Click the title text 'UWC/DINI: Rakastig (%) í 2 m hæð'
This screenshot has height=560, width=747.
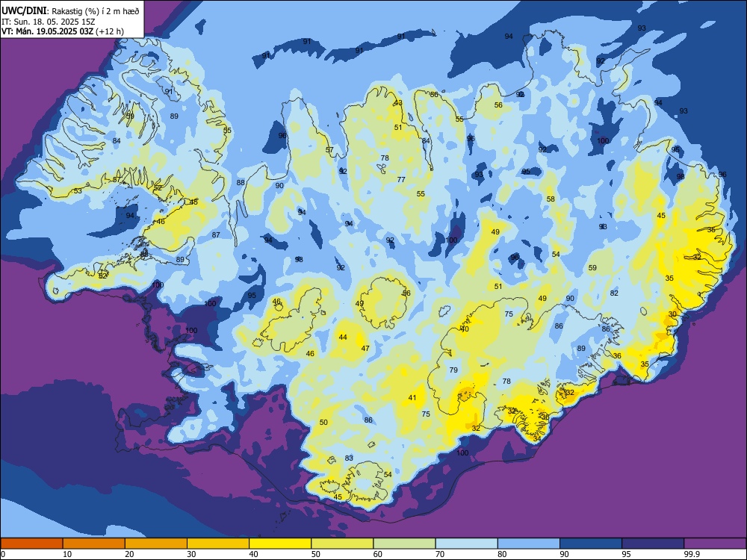coord(70,11)
